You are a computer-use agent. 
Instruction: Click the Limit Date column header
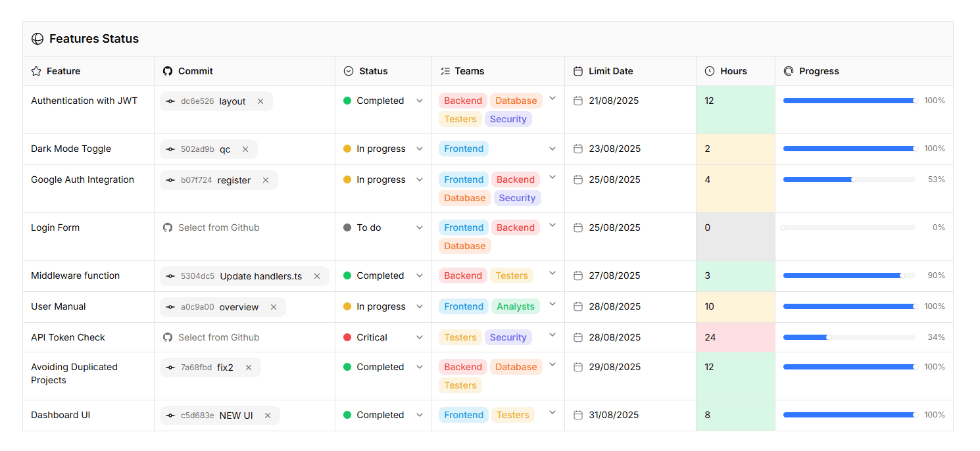(x=610, y=71)
